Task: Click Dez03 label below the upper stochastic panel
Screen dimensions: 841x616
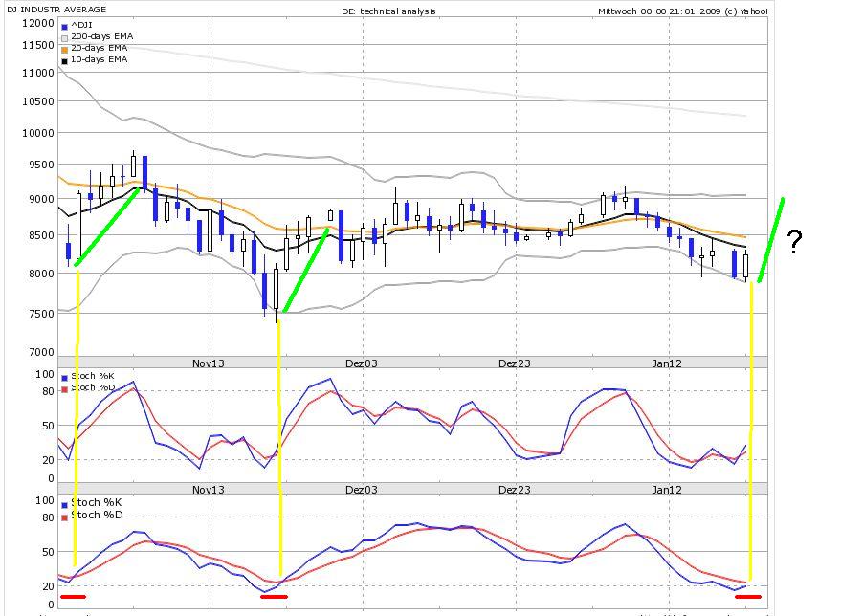Action: coord(362,490)
